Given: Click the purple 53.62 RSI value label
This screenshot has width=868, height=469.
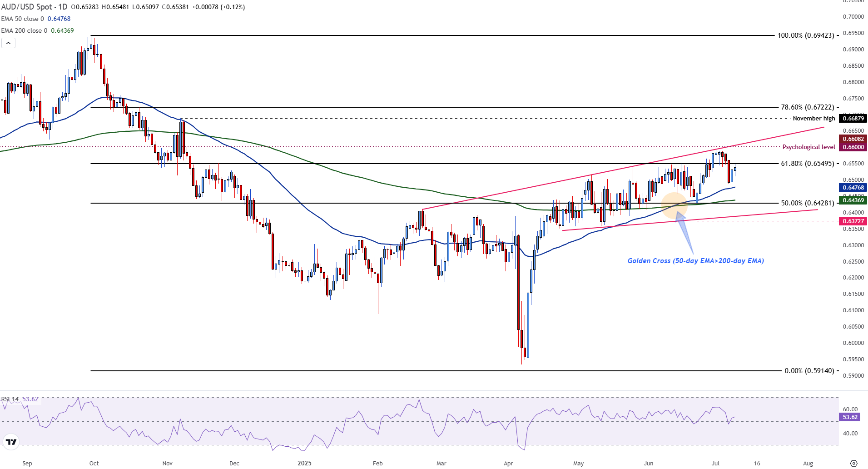Looking at the screenshot, I should coord(850,417).
